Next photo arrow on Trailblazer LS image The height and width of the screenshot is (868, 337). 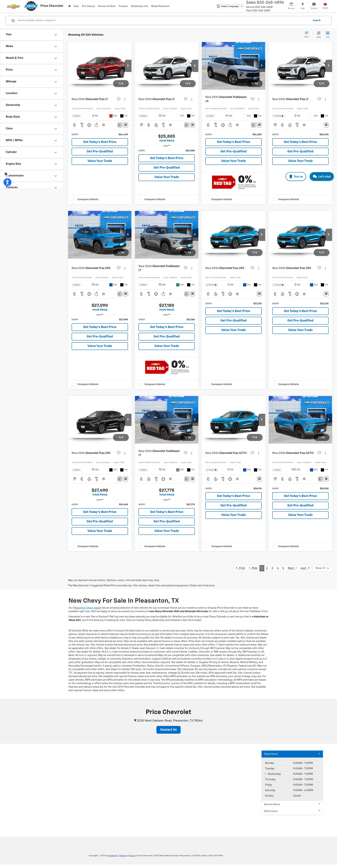pos(262,66)
